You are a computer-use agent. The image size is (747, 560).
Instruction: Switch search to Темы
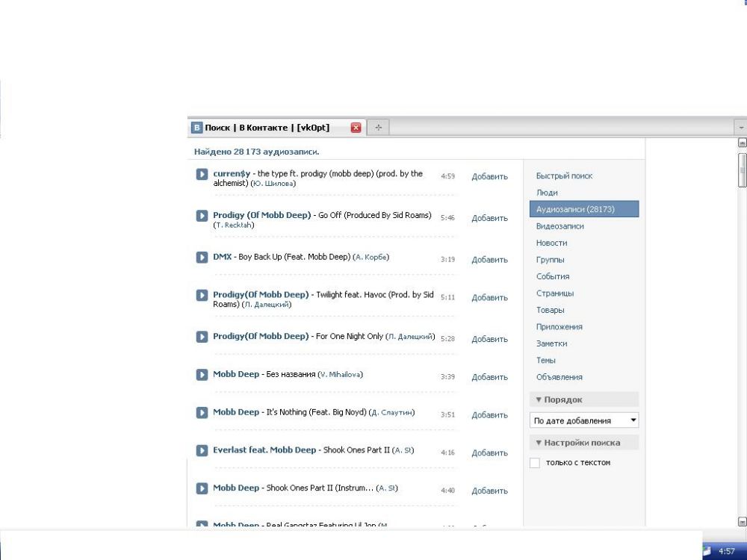point(546,360)
